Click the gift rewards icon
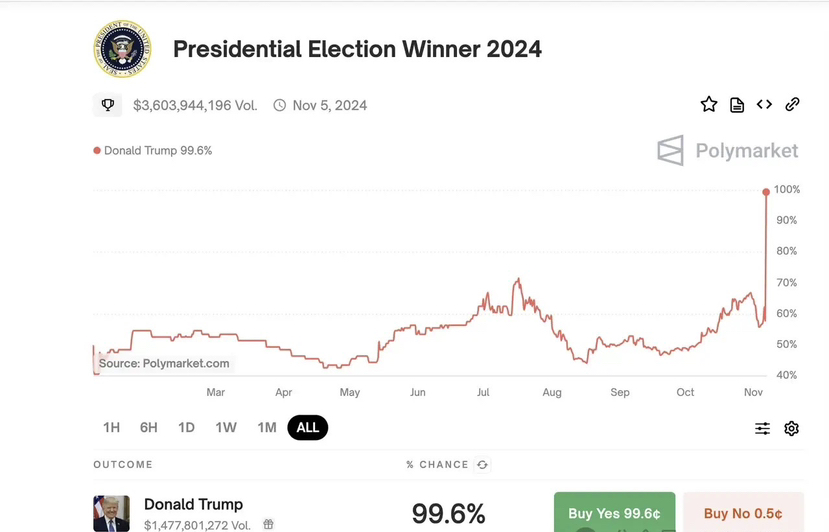This screenshot has width=829, height=532. tap(268, 524)
